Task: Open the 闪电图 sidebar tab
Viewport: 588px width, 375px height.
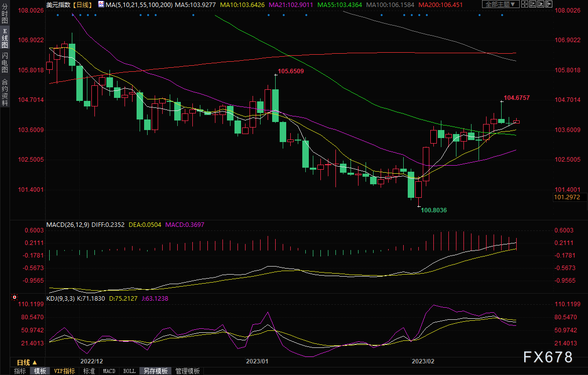Action: click(x=5, y=63)
